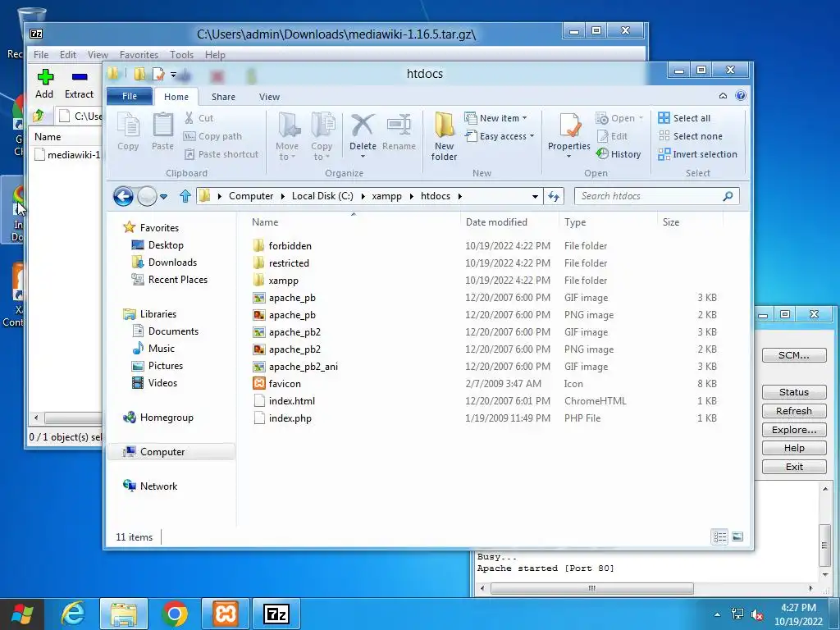The height and width of the screenshot is (630, 840).
Task: Sort by the Date modified column
Action: tap(496, 222)
